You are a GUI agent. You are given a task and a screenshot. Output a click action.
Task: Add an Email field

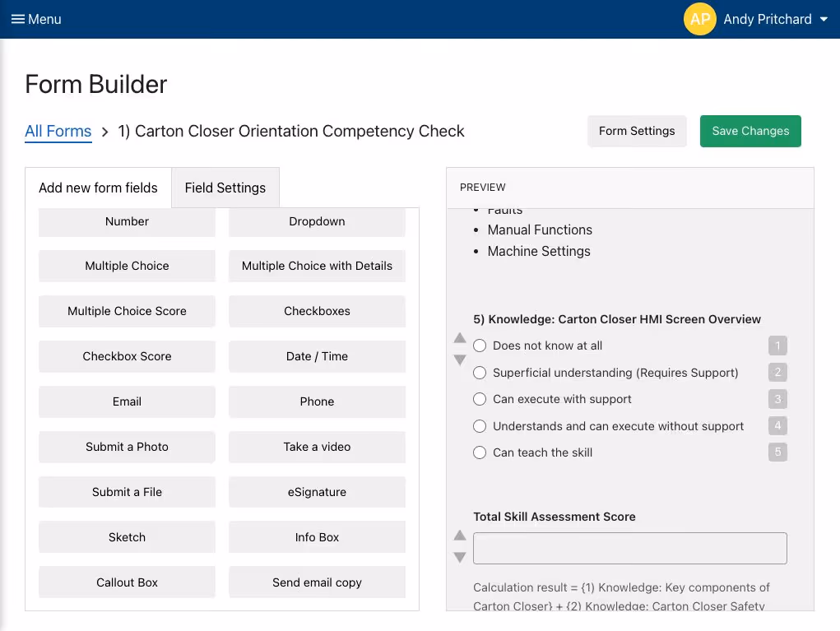click(x=127, y=401)
